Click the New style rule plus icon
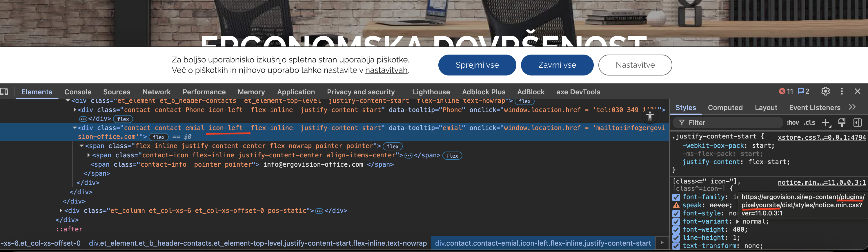Viewport: 868px width, 252px height. [x=826, y=123]
